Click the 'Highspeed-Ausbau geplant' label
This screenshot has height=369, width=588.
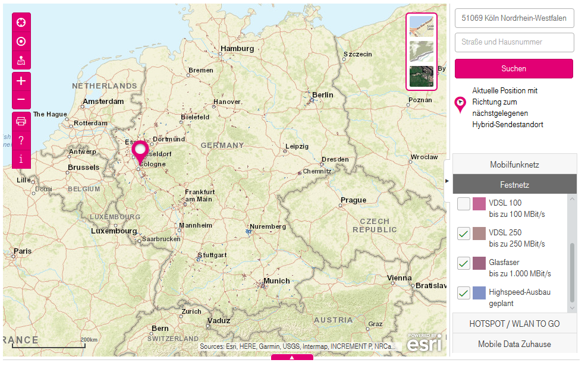(x=520, y=298)
